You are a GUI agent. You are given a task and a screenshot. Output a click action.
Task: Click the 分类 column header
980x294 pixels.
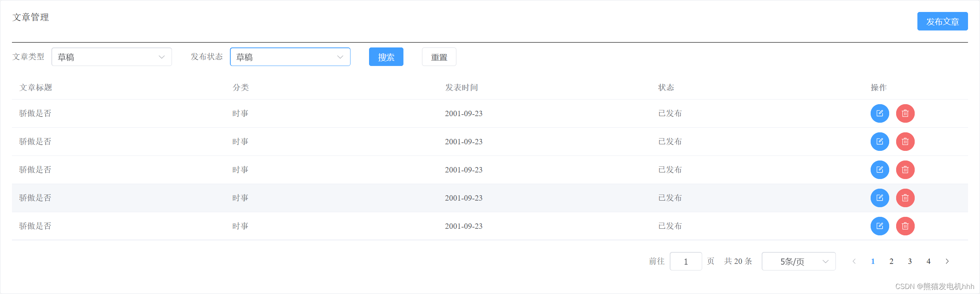tap(240, 88)
